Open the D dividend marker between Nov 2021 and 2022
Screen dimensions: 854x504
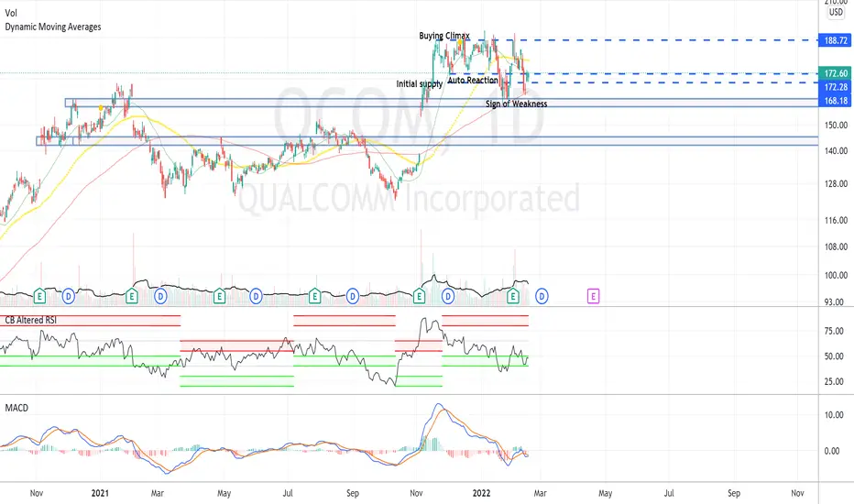point(448,296)
